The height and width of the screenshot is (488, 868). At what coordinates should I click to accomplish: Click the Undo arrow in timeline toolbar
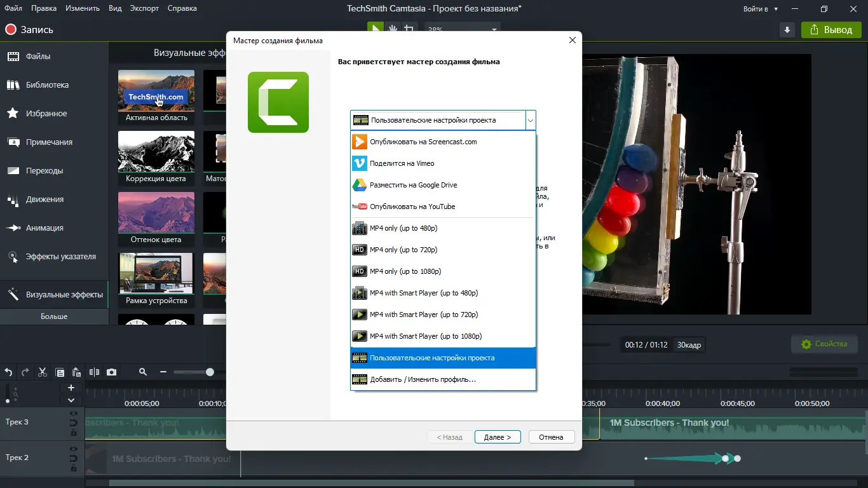click(8, 372)
